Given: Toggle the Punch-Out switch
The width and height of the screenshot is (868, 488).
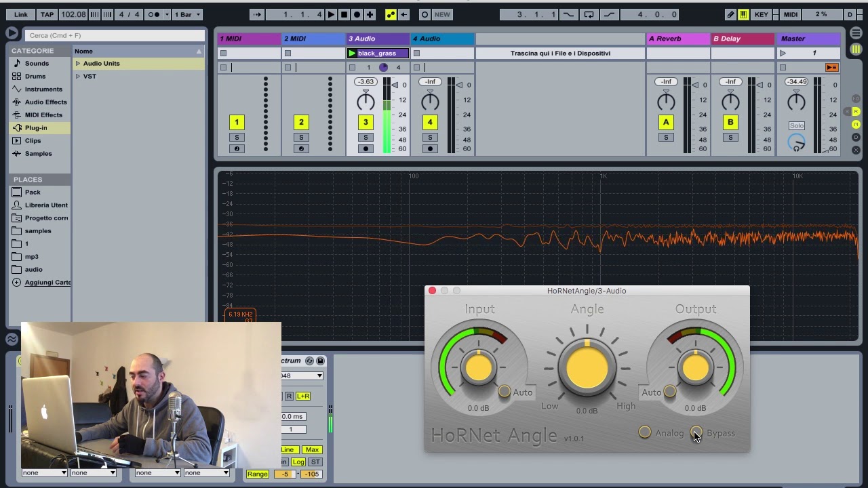Looking at the screenshot, I should point(609,14).
